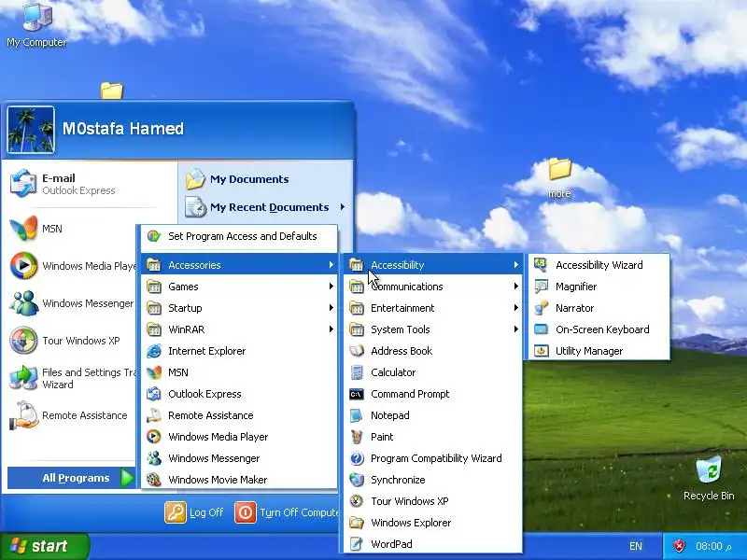Click the red security shield tray icon
The width and height of the screenshot is (747, 560).
click(679, 546)
